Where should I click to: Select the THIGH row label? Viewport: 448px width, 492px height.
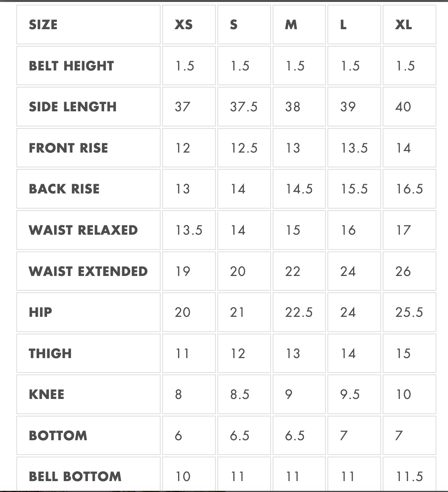click(x=50, y=353)
